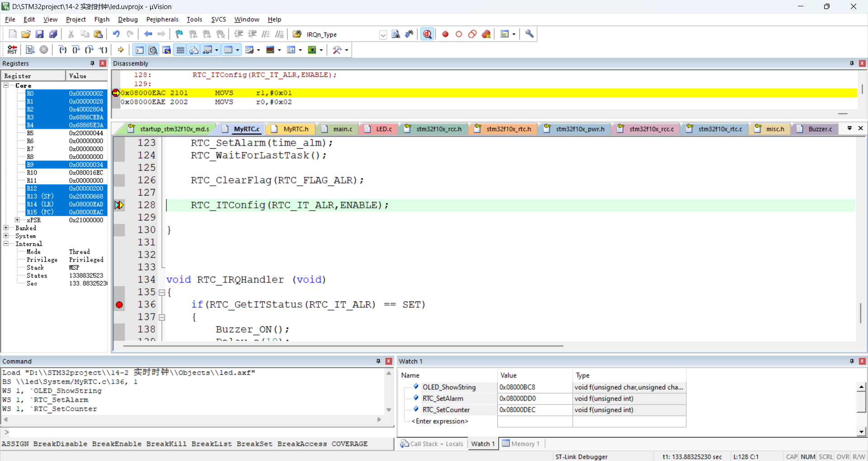Click the New file icon
Screen dimensions: 868x461
click(12, 34)
